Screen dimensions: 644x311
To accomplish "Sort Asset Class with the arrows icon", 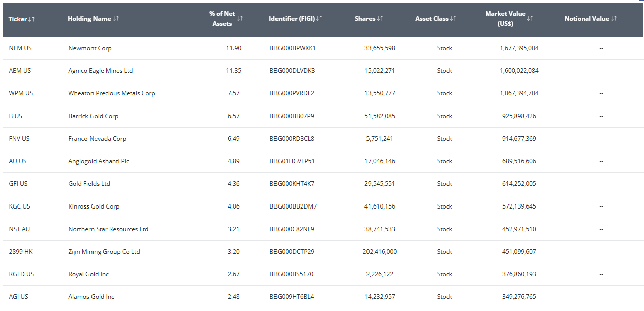I will coord(453,19).
